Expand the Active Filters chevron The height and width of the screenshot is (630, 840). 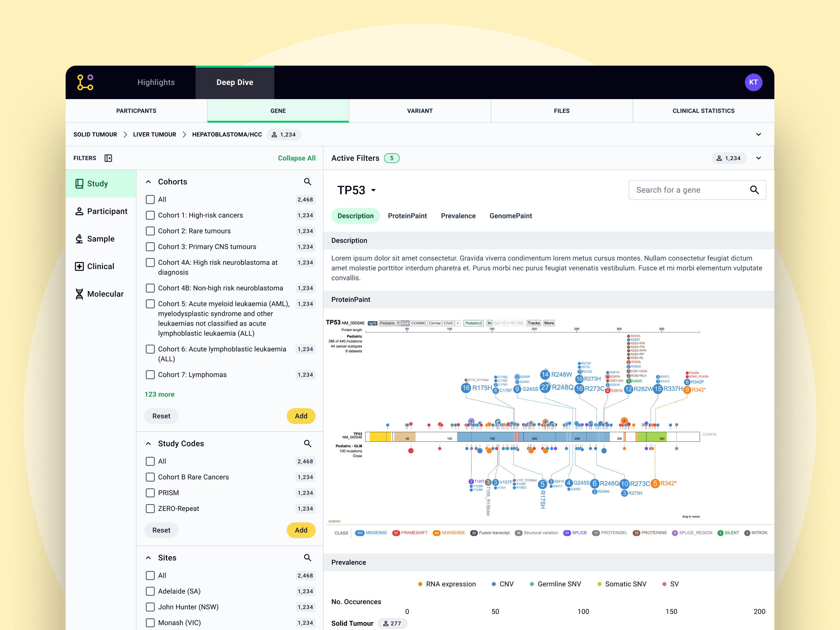[758, 158]
